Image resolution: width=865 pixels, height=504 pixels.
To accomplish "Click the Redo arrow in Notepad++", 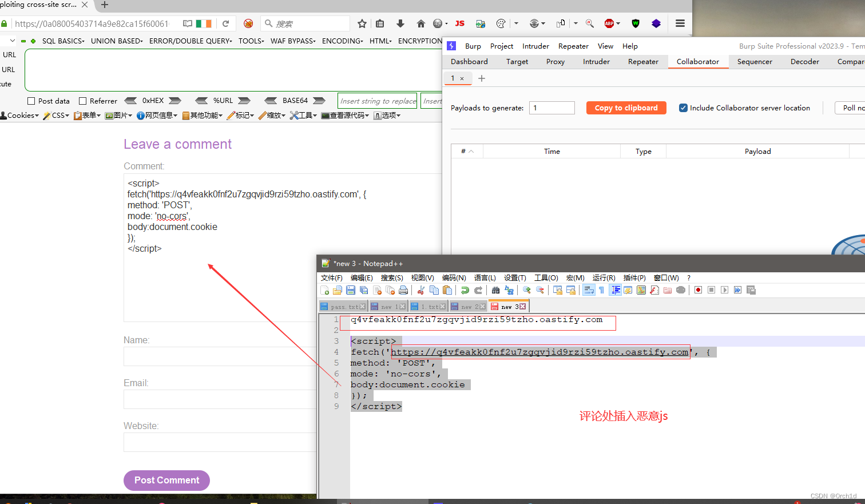I will (x=478, y=290).
